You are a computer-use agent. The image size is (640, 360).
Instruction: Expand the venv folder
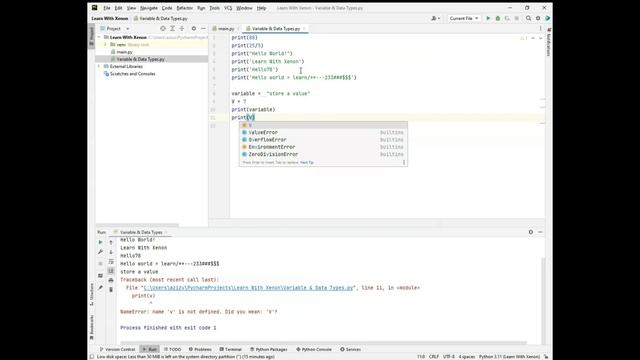(105, 44)
